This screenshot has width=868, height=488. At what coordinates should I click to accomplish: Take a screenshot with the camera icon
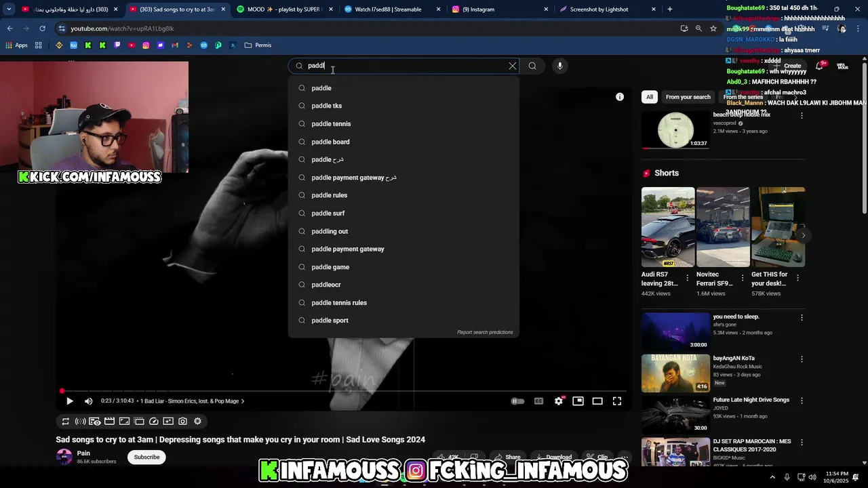coord(182,422)
